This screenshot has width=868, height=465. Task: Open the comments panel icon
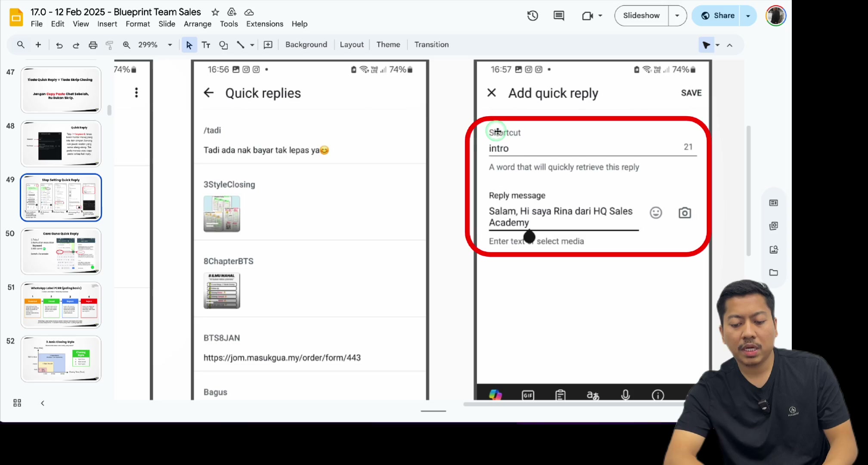tap(559, 15)
